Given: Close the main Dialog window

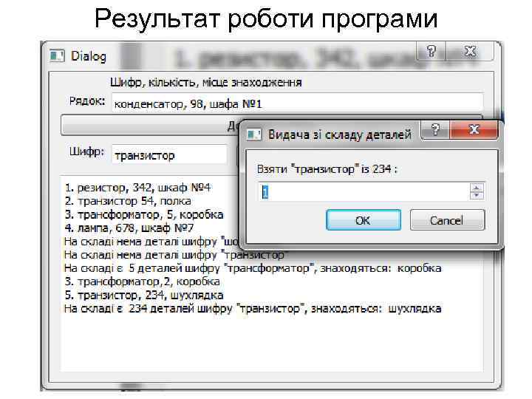Looking at the screenshot, I should (470, 52).
